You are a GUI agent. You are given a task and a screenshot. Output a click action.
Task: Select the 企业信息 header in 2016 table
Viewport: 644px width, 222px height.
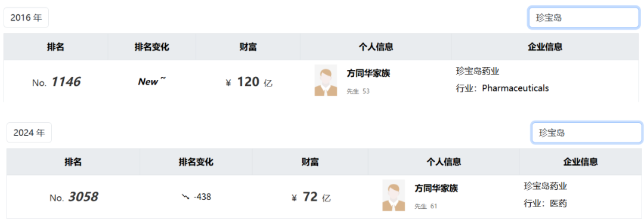545,47
